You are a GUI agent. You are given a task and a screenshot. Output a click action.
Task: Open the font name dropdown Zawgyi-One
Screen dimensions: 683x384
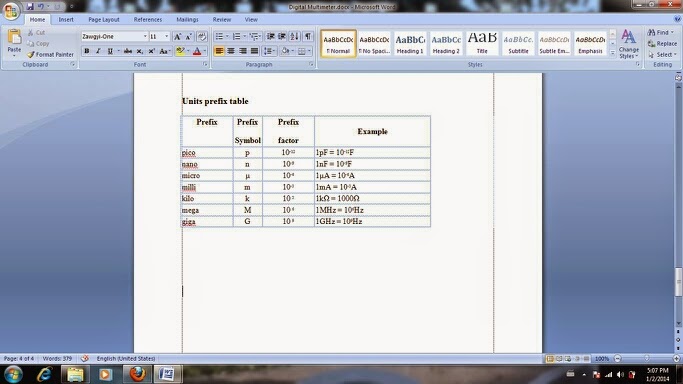pyautogui.click(x=145, y=37)
